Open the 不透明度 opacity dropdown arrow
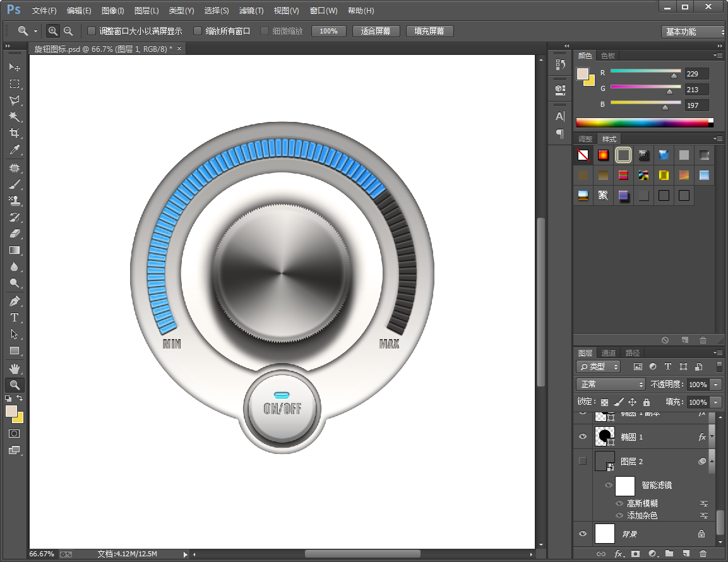728x562 pixels. click(x=715, y=385)
